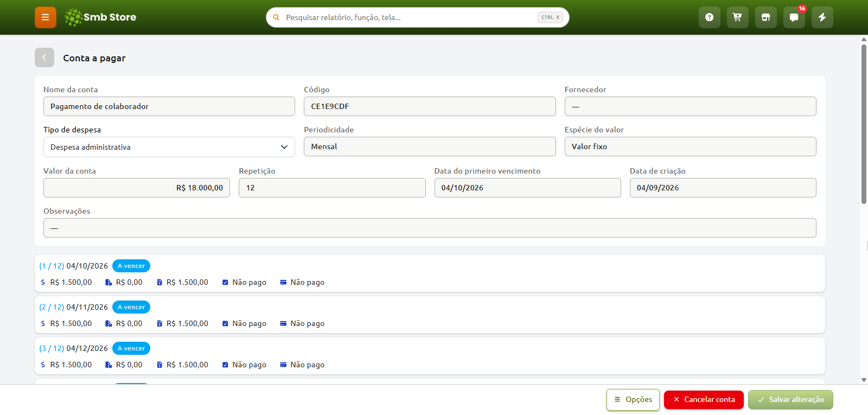The height and width of the screenshot is (415, 868).
Task: Click the page vertical scrollbar thumb
Action: coord(864,124)
